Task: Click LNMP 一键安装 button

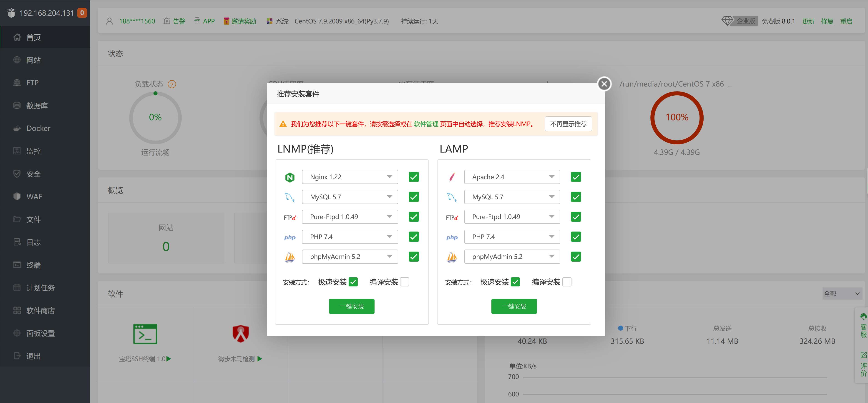Action: (x=351, y=306)
